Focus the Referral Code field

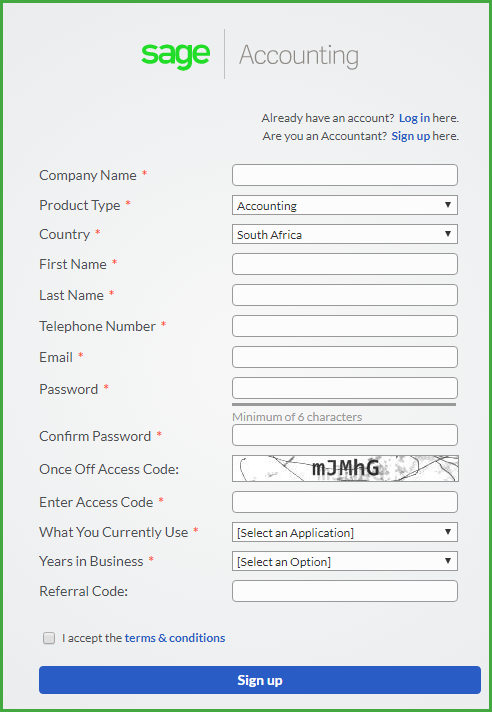click(x=345, y=591)
